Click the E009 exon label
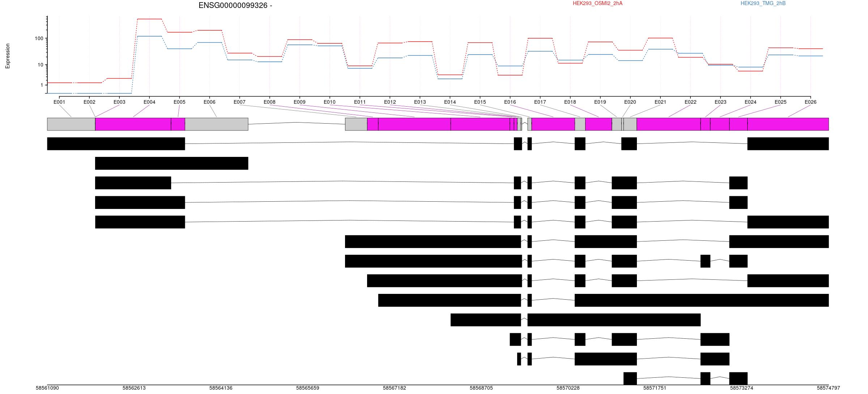Image resolution: width=868 pixels, height=394 pixels. coord(299,102)
